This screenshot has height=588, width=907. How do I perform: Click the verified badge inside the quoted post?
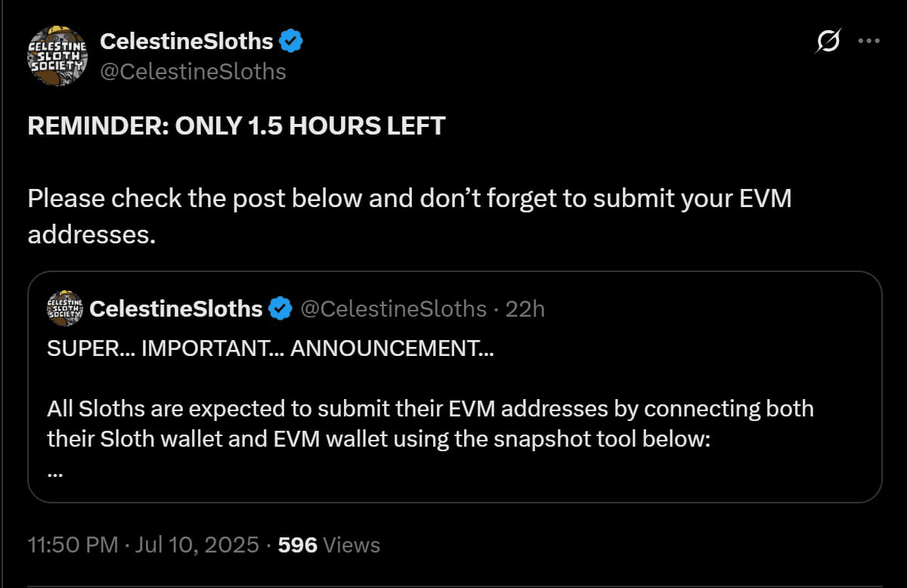click(x=281, y=308)
